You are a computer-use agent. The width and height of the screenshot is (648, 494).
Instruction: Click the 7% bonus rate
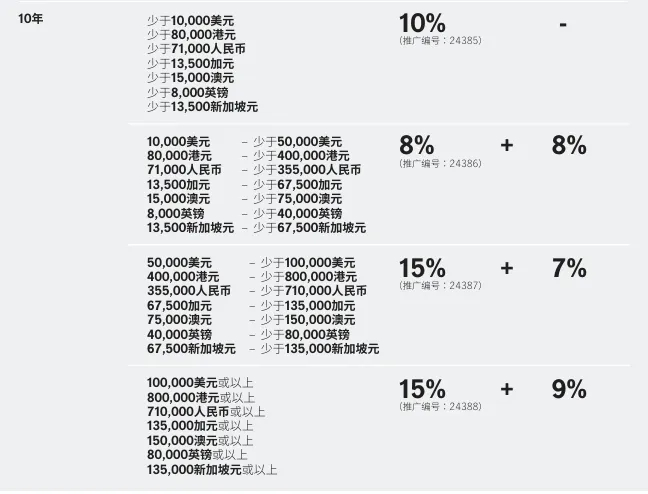(x=569, y=268)
